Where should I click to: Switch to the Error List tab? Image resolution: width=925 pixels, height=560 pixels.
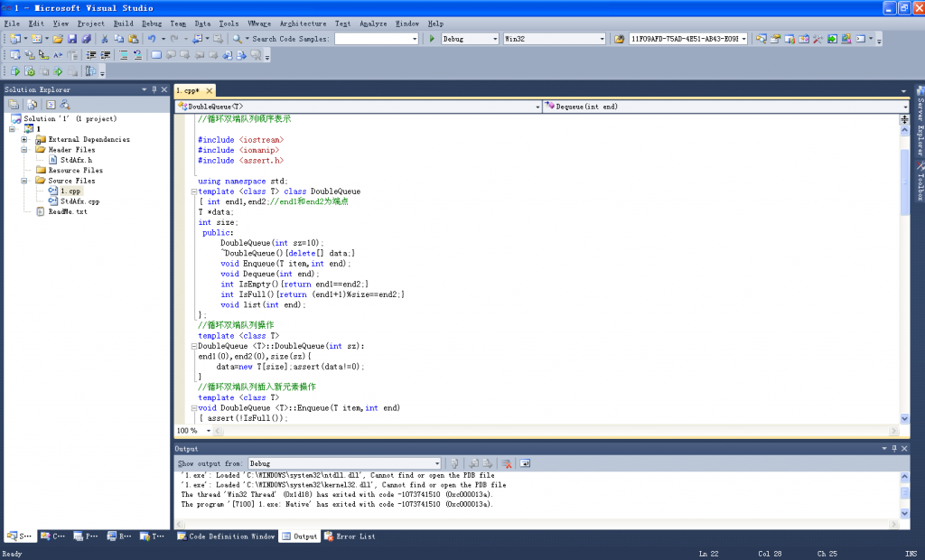point(350,537)
